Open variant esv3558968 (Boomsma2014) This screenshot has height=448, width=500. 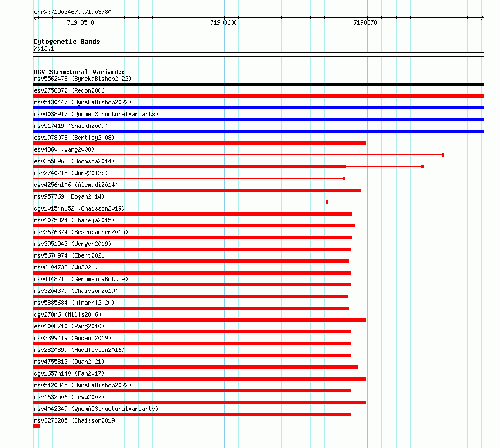74,161
